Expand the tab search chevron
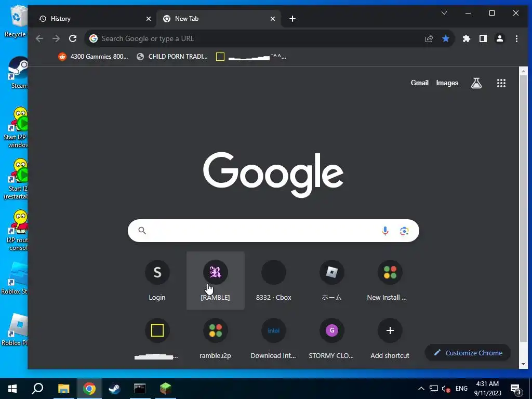 point(444,13)
